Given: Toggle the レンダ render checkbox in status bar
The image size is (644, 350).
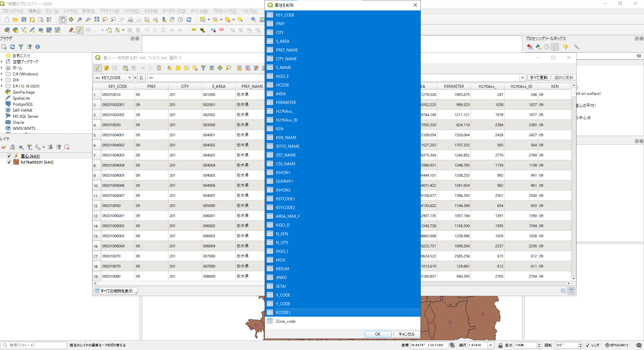Looking at the screenshot, I should coord(588,345).
